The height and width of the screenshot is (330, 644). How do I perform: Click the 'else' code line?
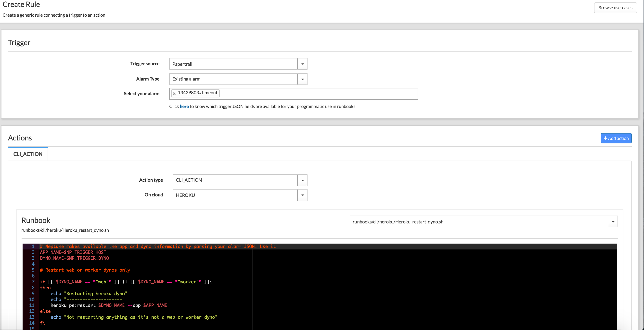point(45,311)
